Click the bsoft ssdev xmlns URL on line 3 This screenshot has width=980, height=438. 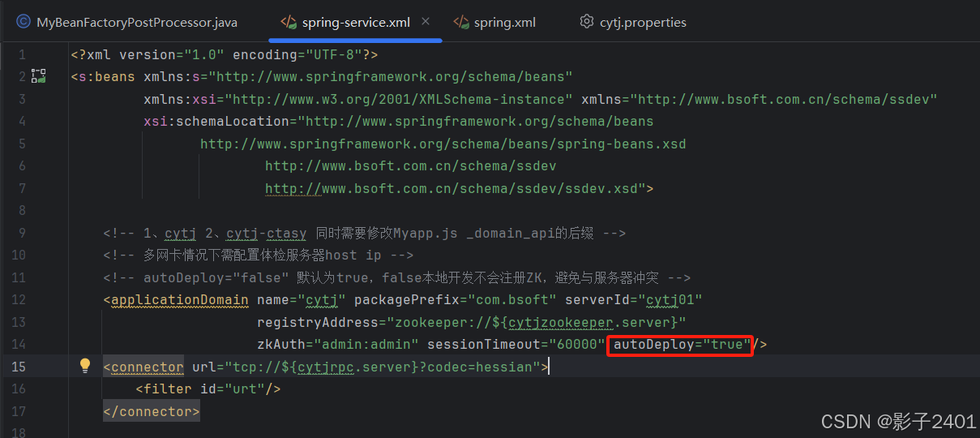coord(784,99)
